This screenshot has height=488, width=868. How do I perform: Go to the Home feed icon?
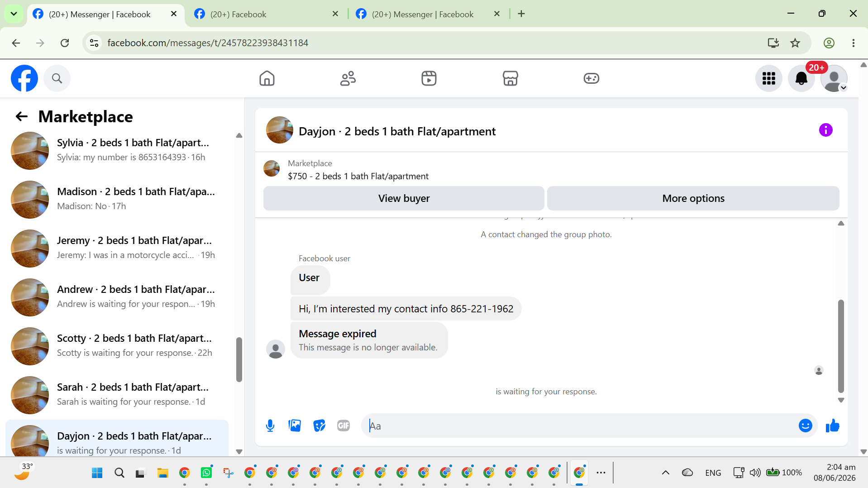point(267,78)
